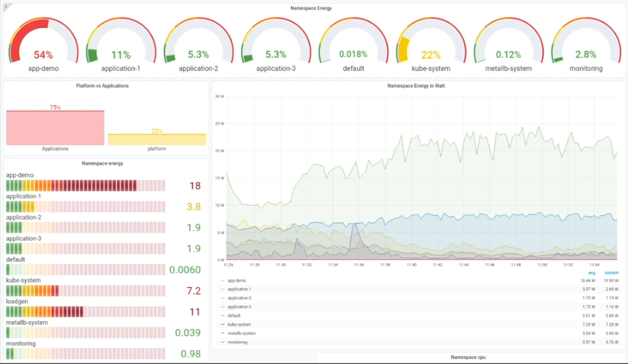The width and height of the screenshot is (628, 364).
Task: Show only the monitoring legend series
Action: tap(238, 342)
